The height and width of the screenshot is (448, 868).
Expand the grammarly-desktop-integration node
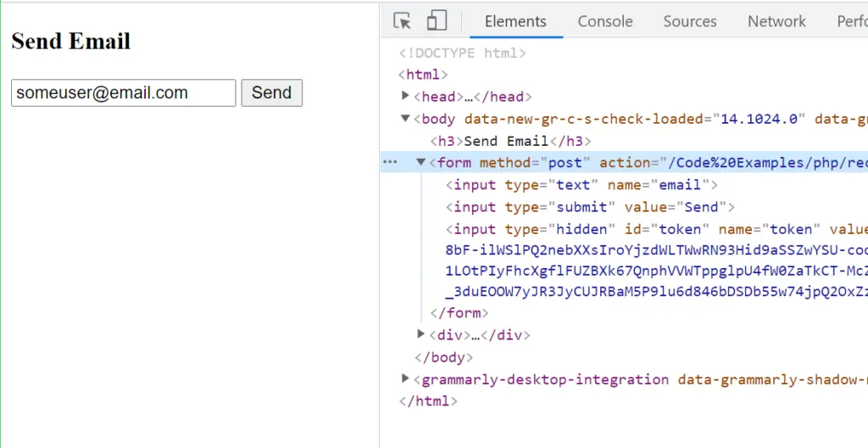pyautogui.click(x=406, y=378)
